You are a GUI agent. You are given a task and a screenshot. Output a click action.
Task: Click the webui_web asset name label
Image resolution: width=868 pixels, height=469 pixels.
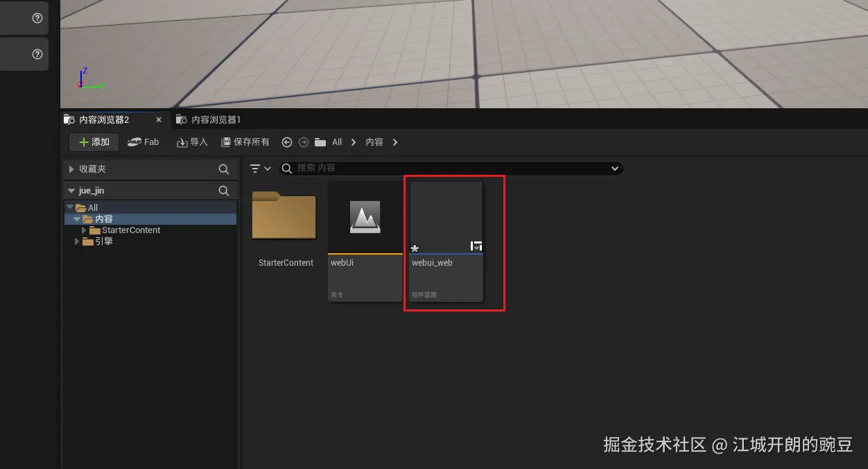click(432, 263)
